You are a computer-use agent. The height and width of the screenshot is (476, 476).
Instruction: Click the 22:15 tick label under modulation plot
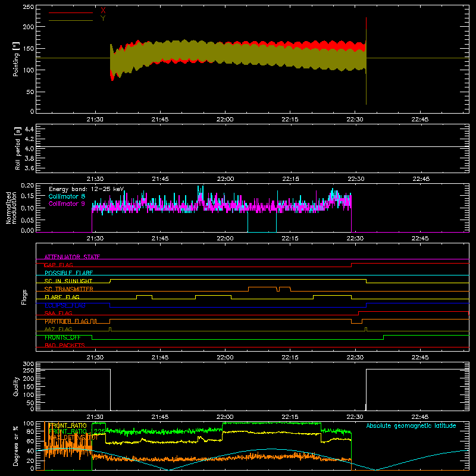coord(290,239)
